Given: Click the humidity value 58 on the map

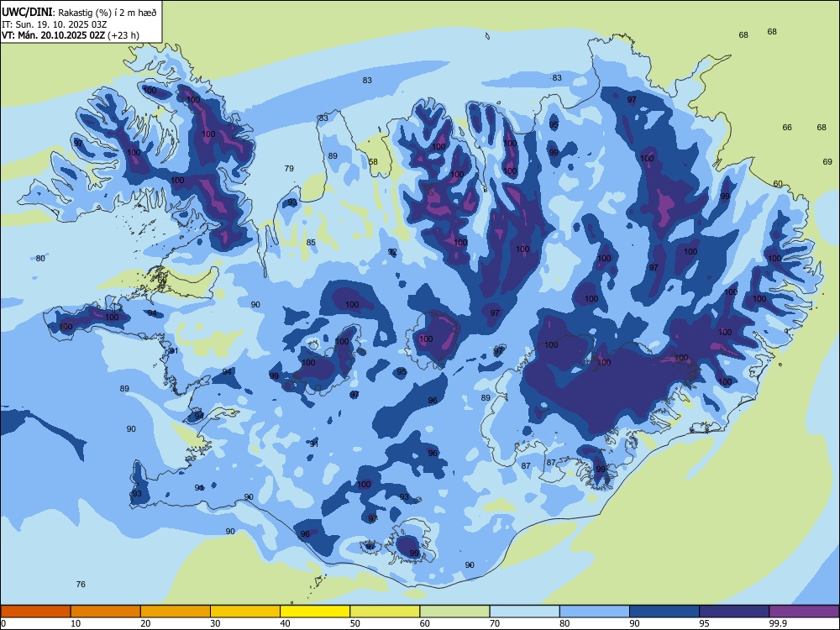Looking at the screenshot, I should [x=373, y=162].
